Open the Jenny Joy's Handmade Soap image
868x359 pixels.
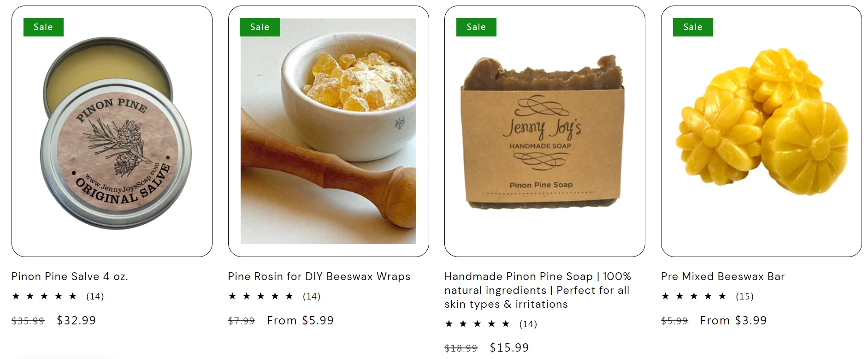pyautogui.click(x=544, y=132)
